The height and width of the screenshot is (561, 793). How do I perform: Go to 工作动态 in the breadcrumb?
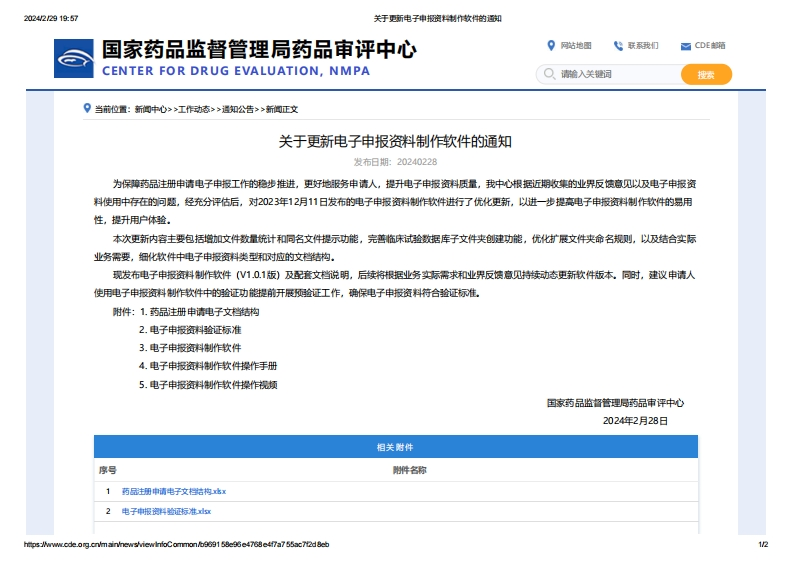click(194, 109)
